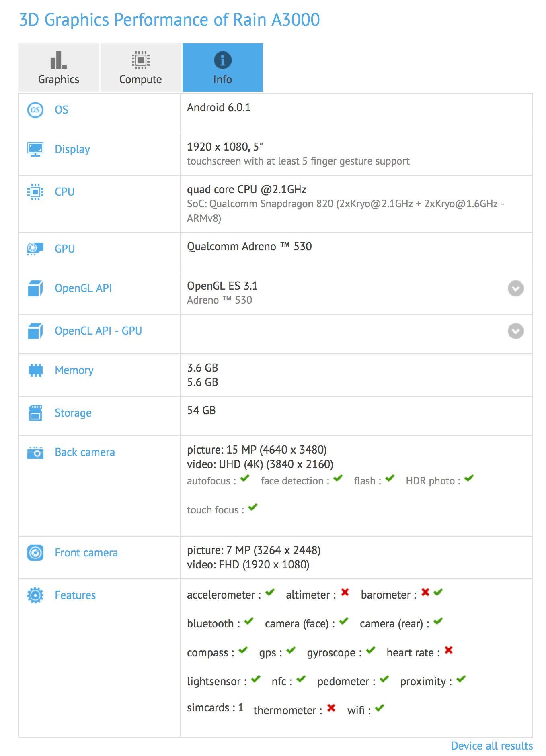Click the OS label
This screenshot has width=546, height=756.
[x=62, y=110]
